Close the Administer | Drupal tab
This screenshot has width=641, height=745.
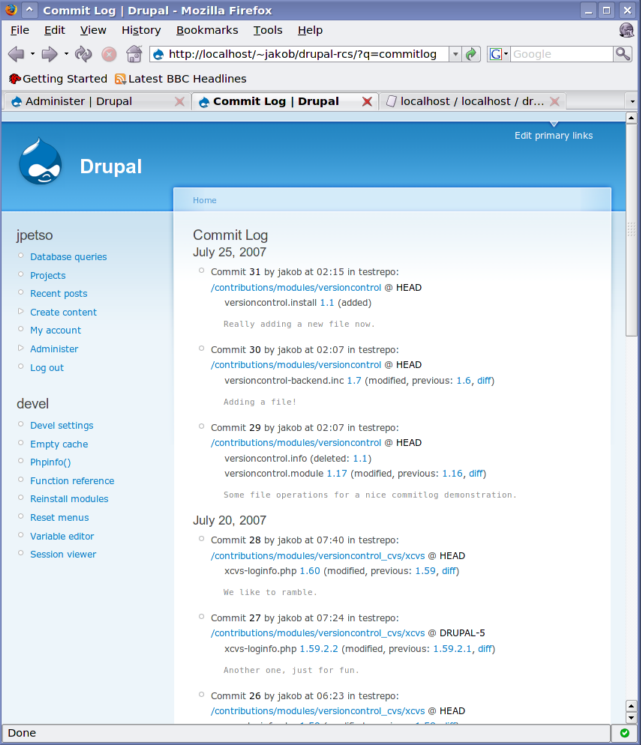(x=180, y=101)
